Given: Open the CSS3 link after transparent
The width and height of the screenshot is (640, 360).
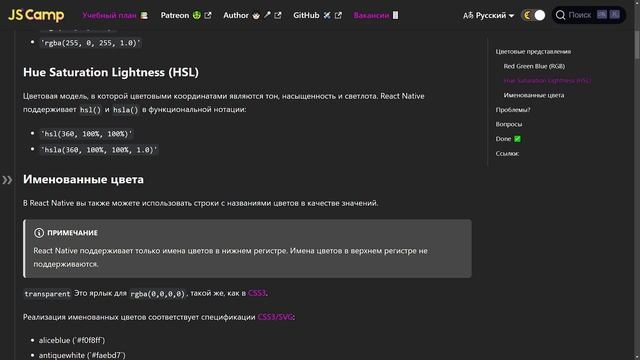Looking at the screenshot, I should (257, 293).
